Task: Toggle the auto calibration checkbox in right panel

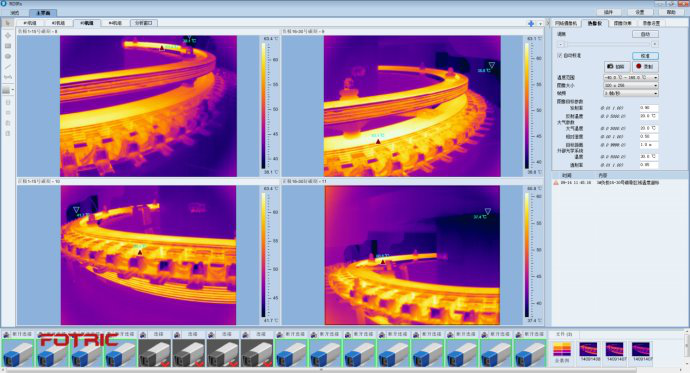Action: pos(560,55)
